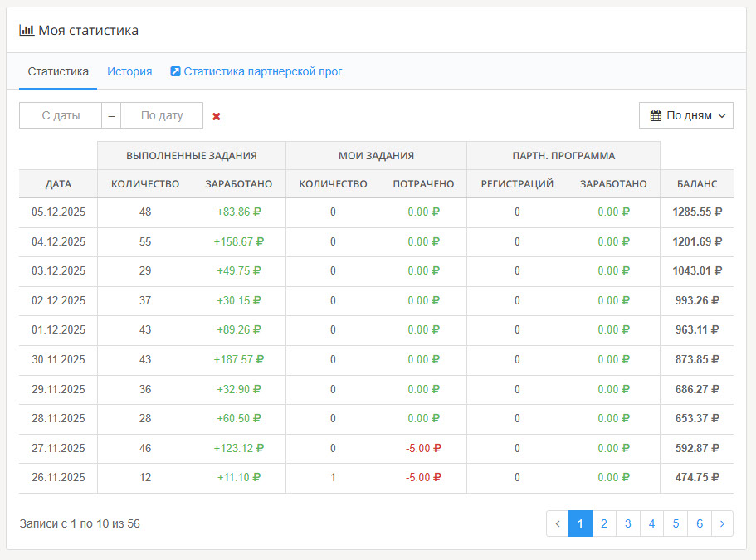Open Статистика партнерской прог. link
This screenshot has width=756, height=560.
click(x=263, y=71)
